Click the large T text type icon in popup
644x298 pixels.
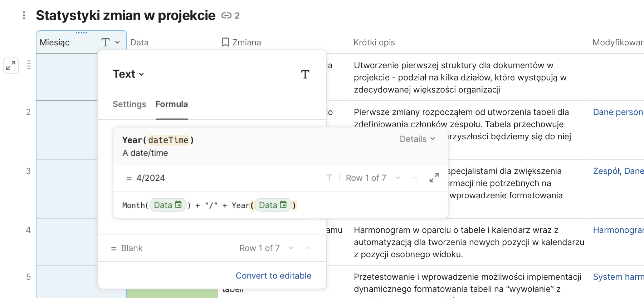[x=305, y=74]
